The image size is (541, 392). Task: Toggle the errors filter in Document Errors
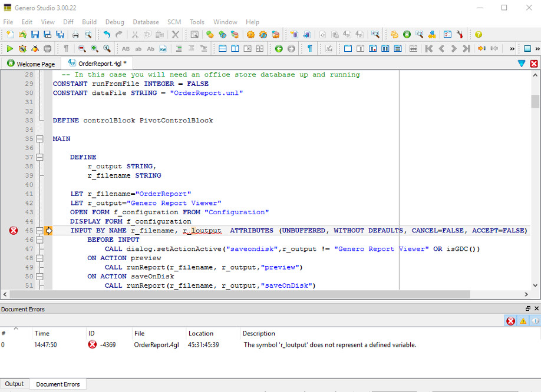(510, 321)
